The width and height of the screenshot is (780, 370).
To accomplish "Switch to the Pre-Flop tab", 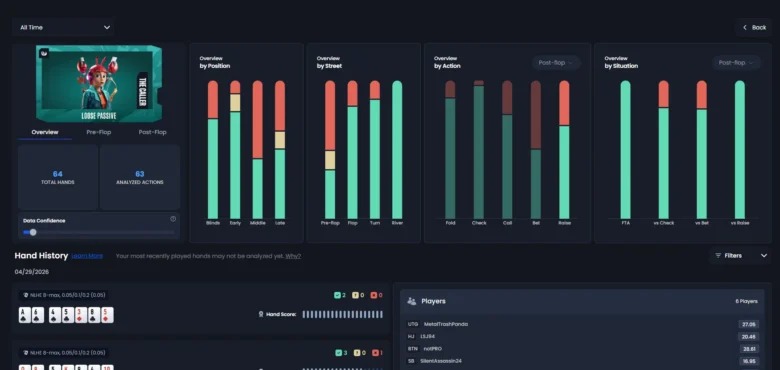I will coord(98,132).
